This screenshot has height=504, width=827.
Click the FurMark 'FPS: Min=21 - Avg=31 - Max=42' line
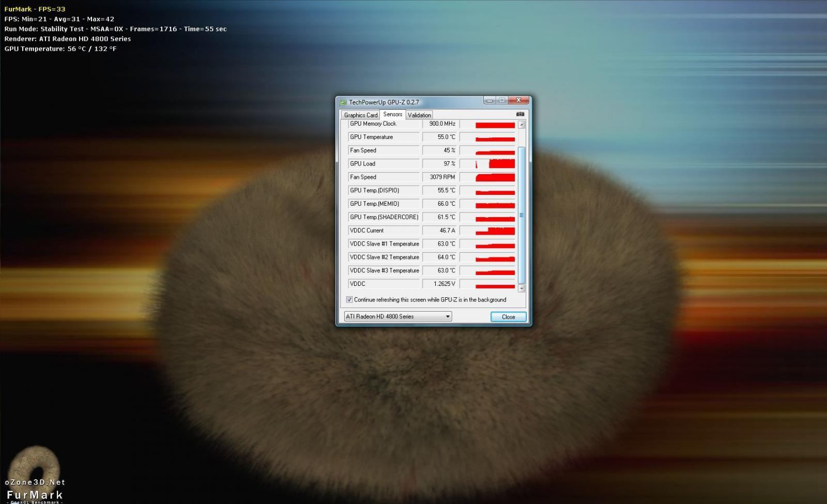(59, 19)
